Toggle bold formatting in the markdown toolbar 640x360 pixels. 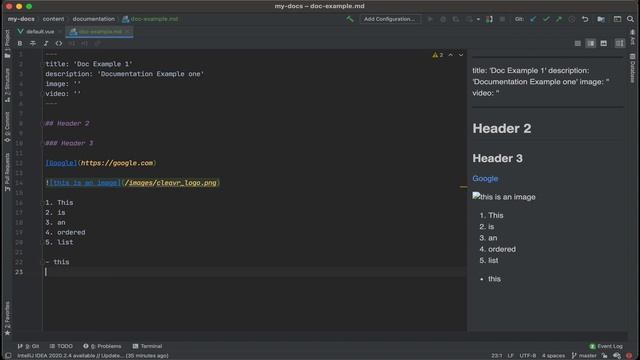point(20,43)
